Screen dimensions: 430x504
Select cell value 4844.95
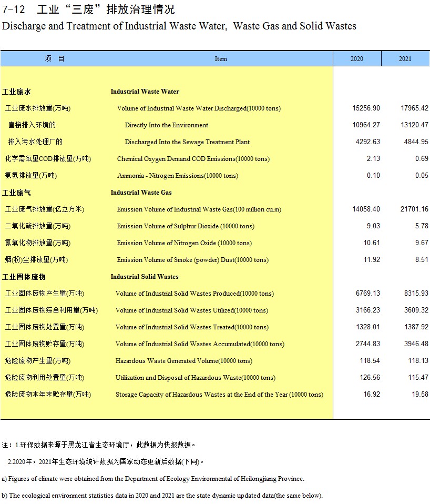coord(416,142)
